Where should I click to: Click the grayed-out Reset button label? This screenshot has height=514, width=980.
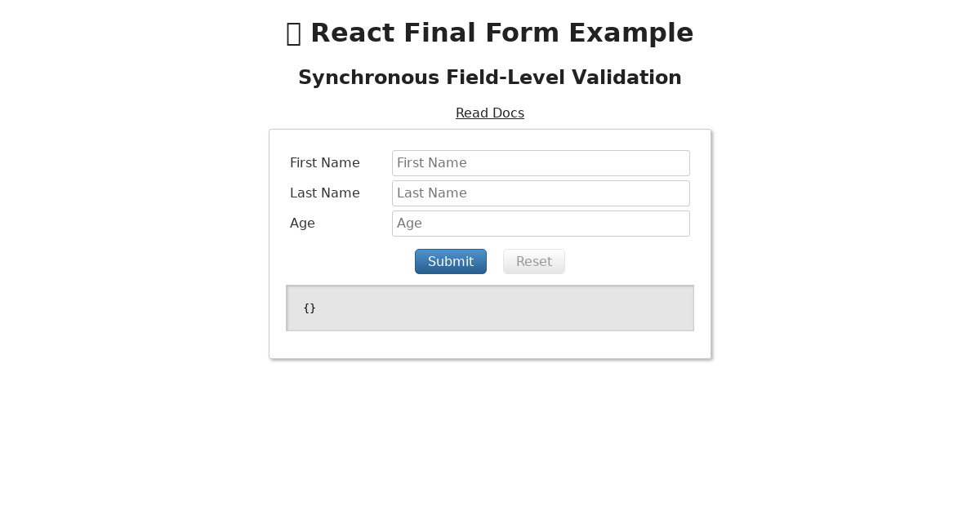(x=534, y=261)
